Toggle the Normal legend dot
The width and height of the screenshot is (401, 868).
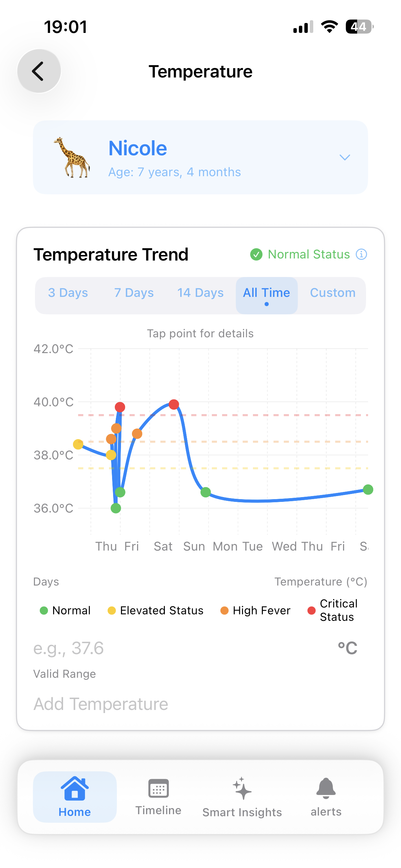(44, 610)
